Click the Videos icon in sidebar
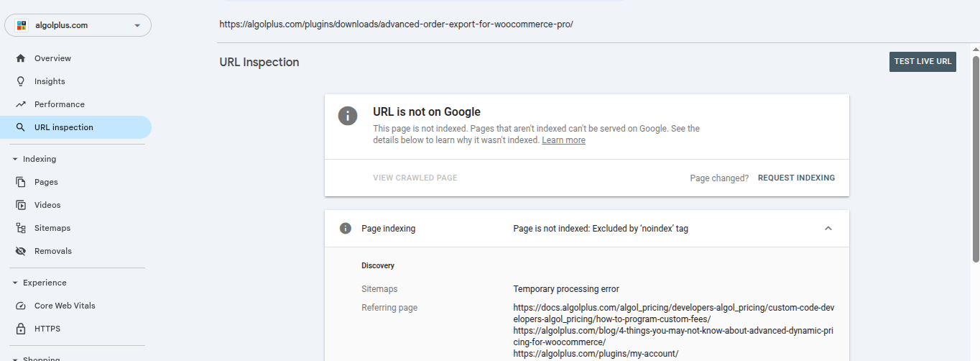 21,205
